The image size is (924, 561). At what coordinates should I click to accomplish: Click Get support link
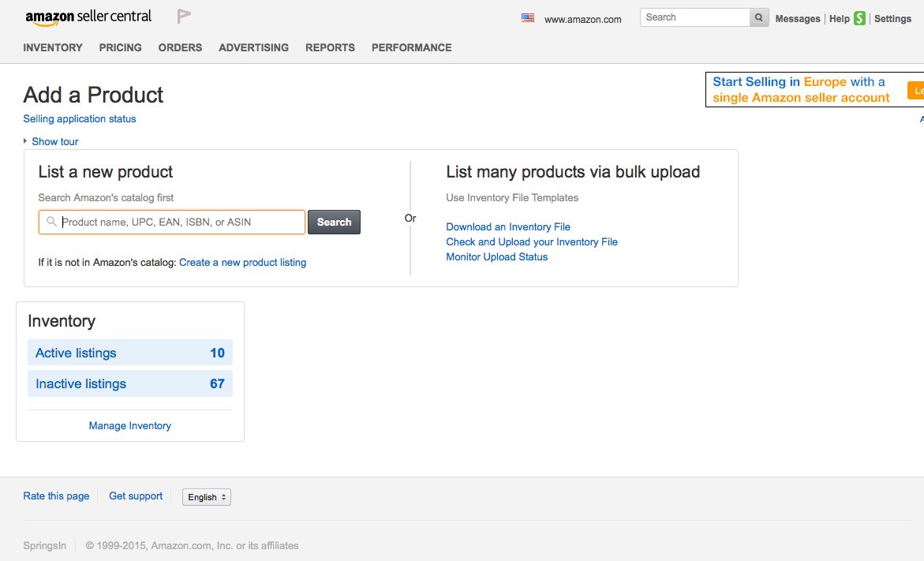136,496
